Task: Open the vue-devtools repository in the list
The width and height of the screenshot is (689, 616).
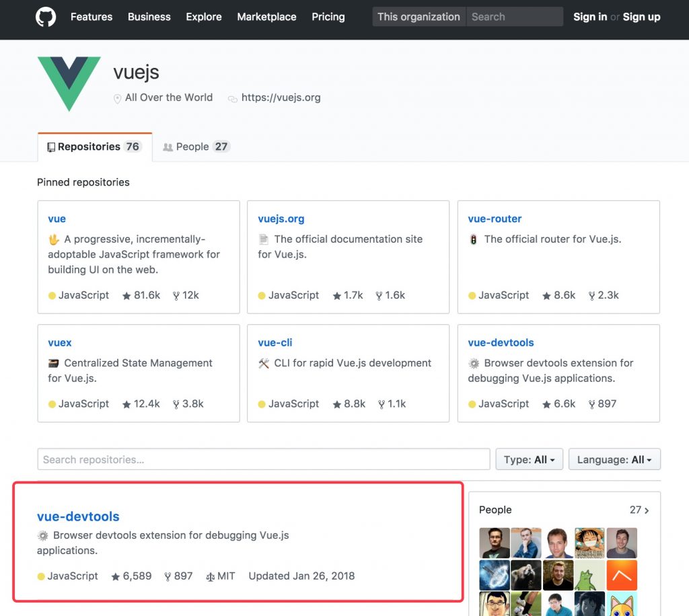Action: coord(78,516)
